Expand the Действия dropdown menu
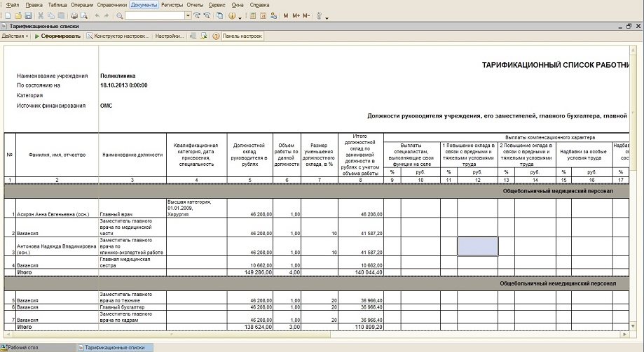This screenshot has width=644, height=352. pos(15,36)
